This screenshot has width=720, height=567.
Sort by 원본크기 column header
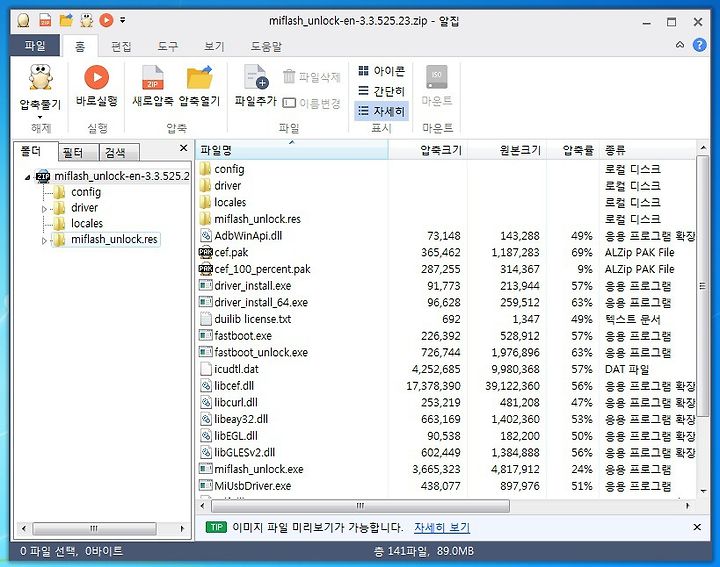(x=506, y=150)
